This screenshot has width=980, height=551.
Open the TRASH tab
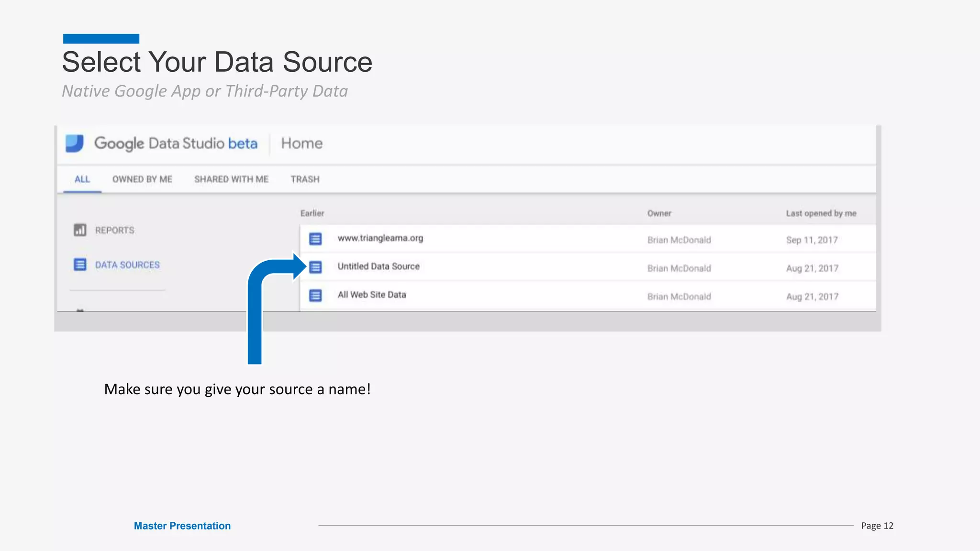click(305, 179)
